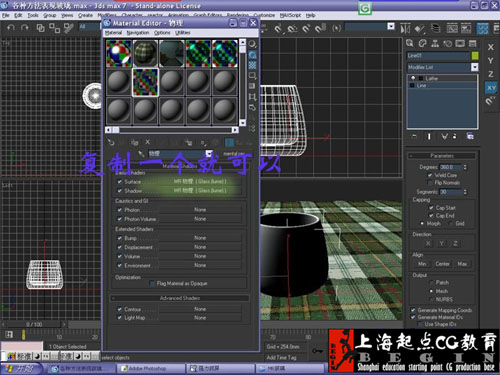Viewport: 500px width, 375px height.
Task: Switch to the Modify command panel tab
Action: pyautogui.click(x=422, y=43)
